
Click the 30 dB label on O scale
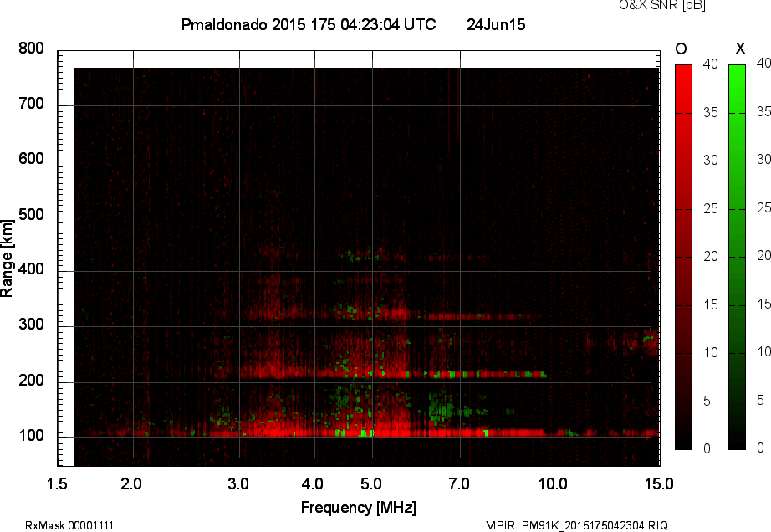[x=711, y=161]
